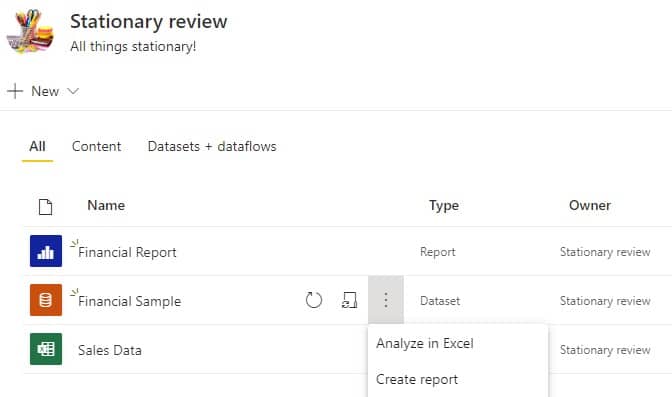Click the Stationary review workspace title
672x397 pixels.
click(x=149, y=21)
